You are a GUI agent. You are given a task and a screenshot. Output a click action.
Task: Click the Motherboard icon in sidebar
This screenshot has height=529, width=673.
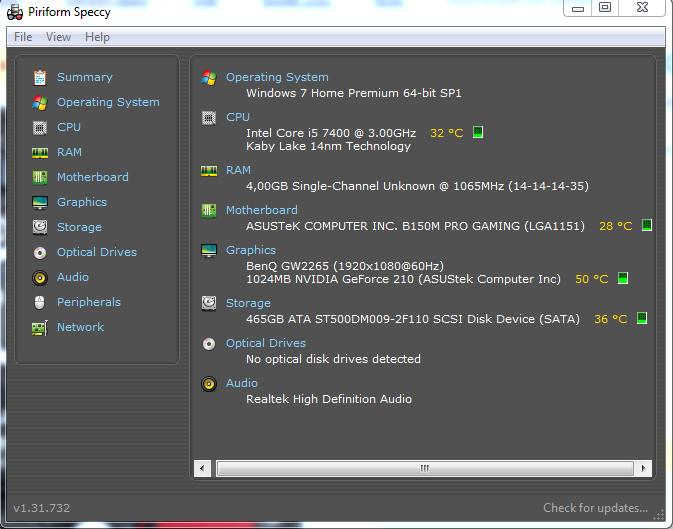[x=40, y=177]
